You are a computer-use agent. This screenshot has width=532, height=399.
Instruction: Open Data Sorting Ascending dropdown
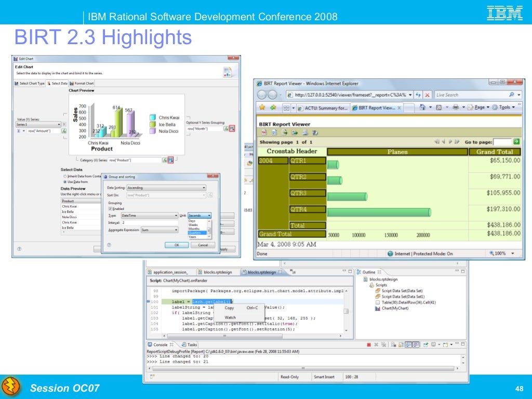pos(166,188)
